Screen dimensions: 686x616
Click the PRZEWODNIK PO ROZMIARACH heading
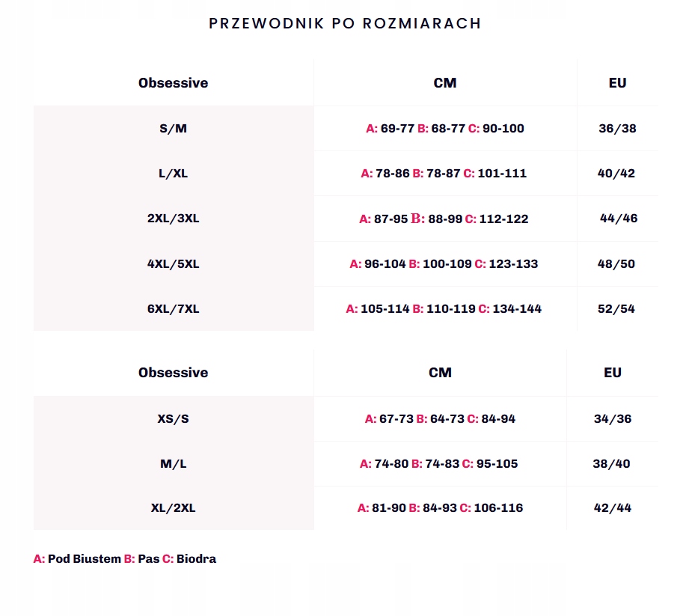click(x=345, y=23)
